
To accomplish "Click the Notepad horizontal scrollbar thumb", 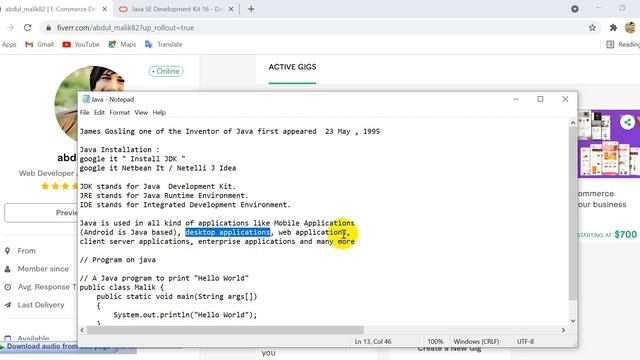I will [225, 330].
